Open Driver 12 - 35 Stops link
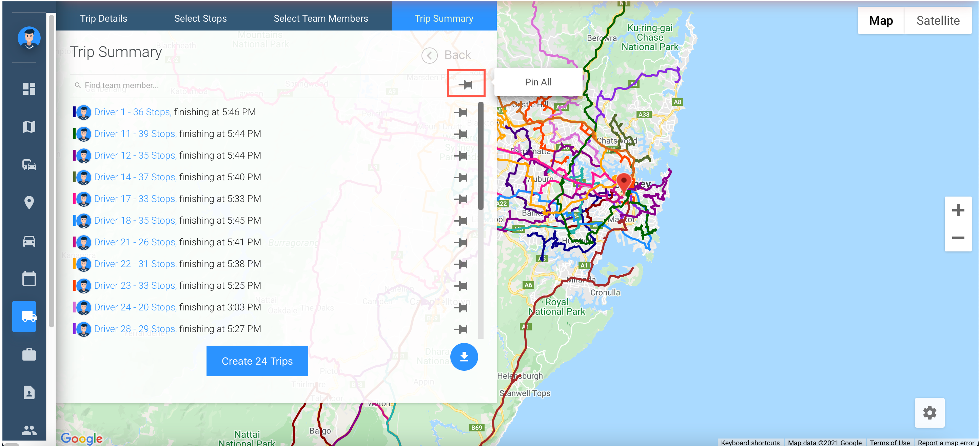 pos(135,156)
